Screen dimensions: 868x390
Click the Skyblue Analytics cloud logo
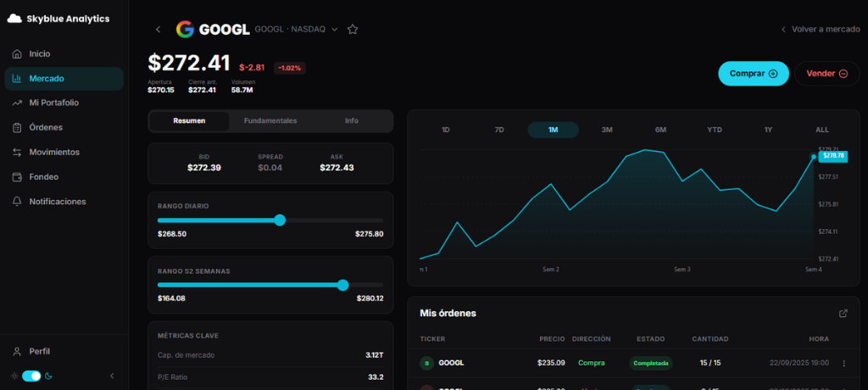(x=14, y=19)
